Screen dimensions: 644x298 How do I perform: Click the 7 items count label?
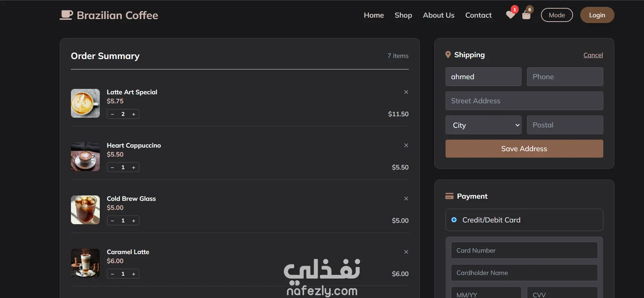point(398,56)
